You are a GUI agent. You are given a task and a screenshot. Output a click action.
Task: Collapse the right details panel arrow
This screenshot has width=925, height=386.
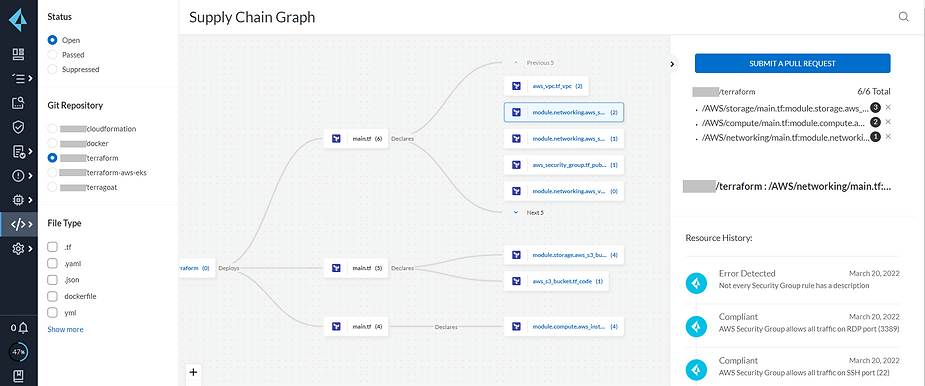(673, 64)
